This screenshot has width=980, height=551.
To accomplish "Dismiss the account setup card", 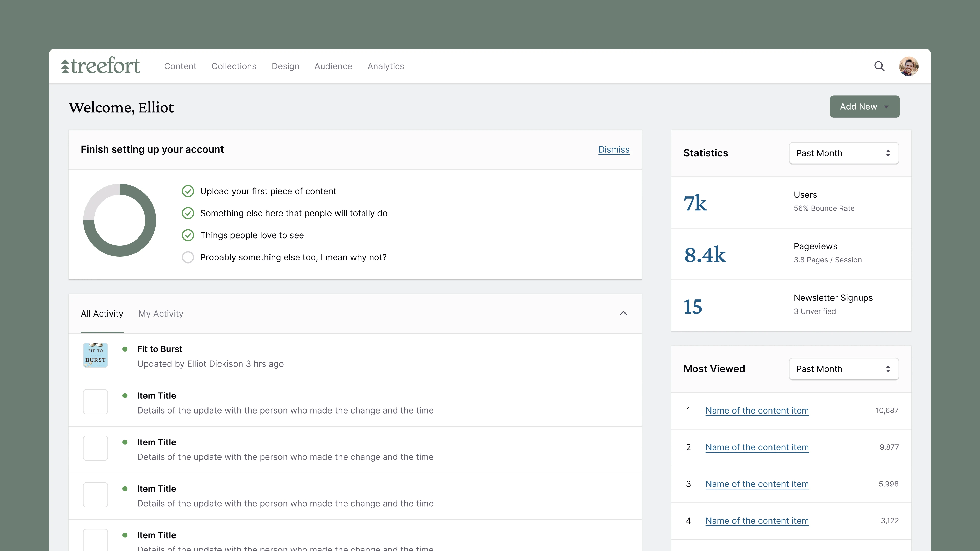I will (614, 149).
